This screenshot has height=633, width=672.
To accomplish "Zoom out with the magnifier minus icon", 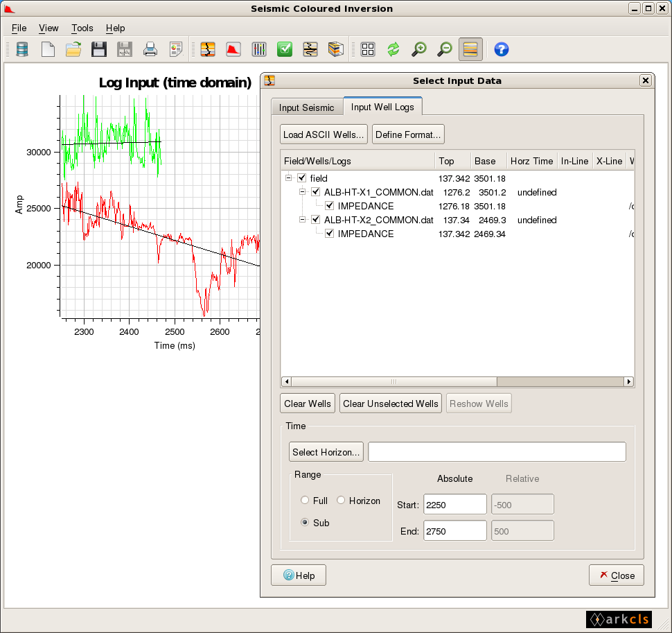I will 445,49.
